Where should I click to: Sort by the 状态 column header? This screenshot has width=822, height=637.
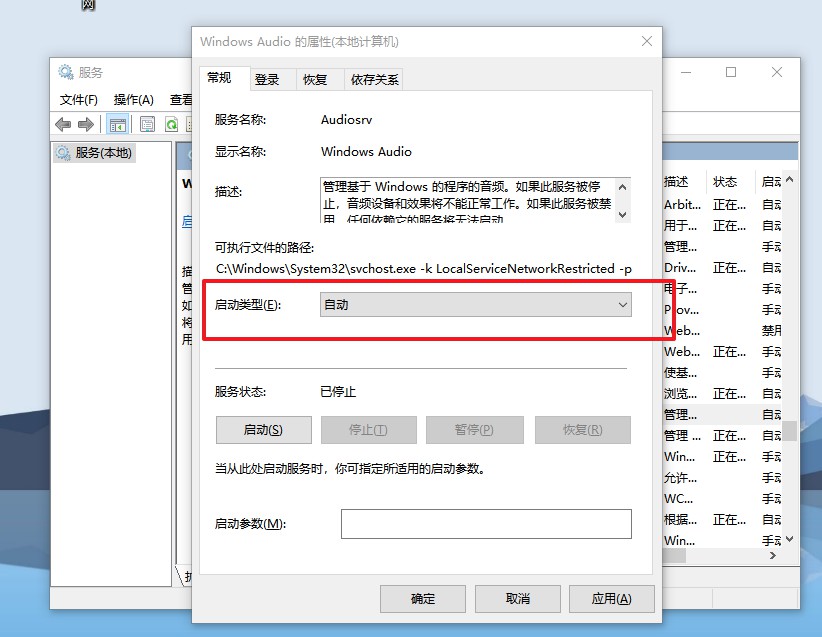(x=730, y=182)
